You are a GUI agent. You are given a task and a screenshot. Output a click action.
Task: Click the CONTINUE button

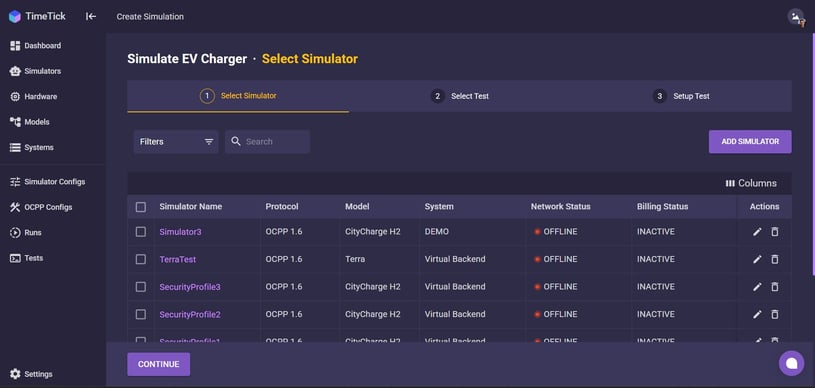[159, 364]
